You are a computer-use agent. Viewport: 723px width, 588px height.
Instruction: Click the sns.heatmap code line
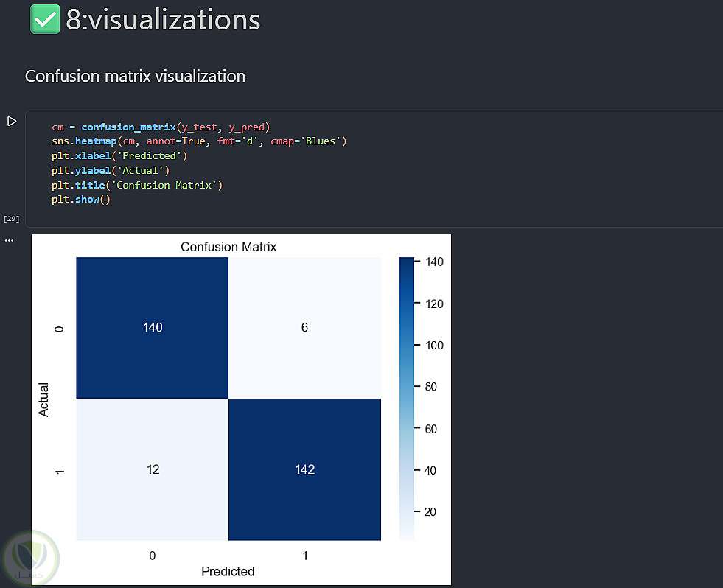tap(199, 141)
